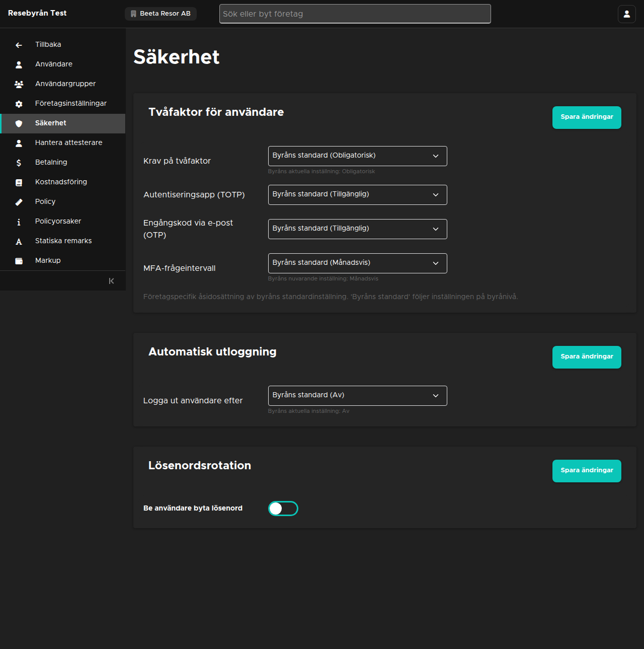Open Policyorsaker in the sidebar
The height and width of the screenshot is (649, 644).
click(63, 222)
